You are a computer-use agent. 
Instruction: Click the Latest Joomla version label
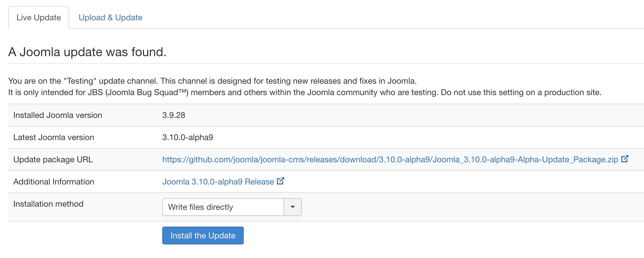tap(54, 137)
